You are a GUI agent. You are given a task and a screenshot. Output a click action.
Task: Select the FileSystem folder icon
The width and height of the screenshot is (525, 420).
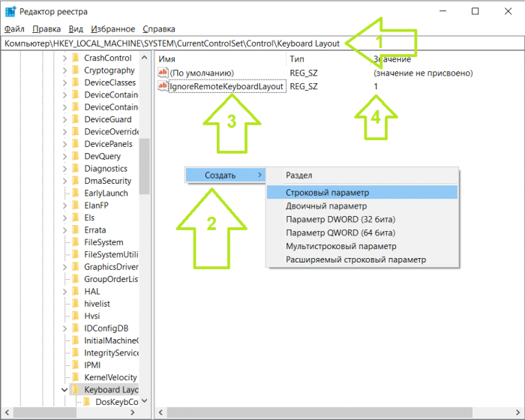click(x=76, y=242)
